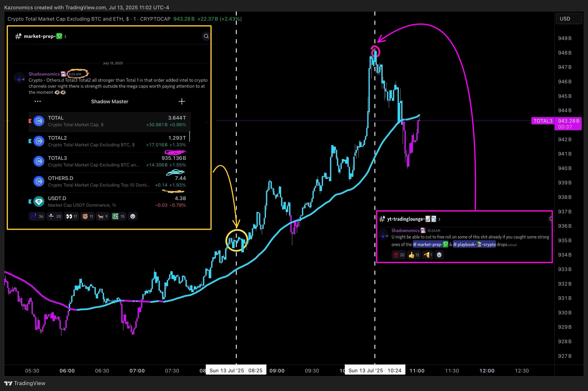Select the USDT.D watchlist row name

[57, 198]
